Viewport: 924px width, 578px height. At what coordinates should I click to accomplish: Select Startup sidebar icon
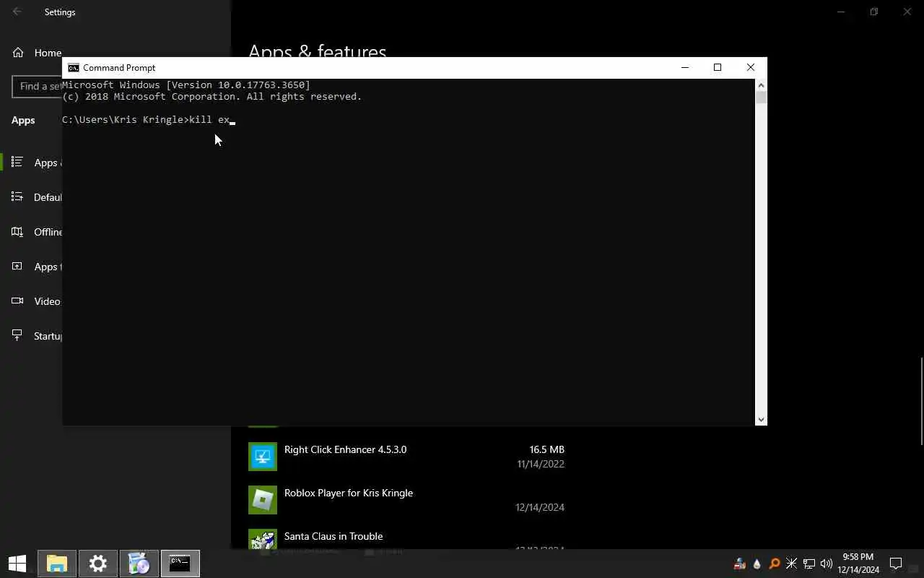[x=17, y=336]
